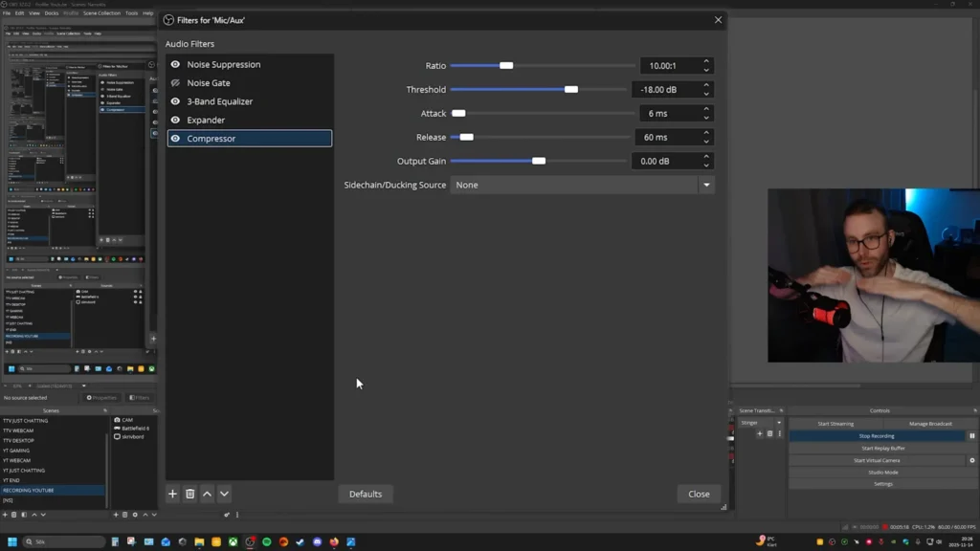Viewport: 980px width, 551px height.
Task: Click the Output Gain value field
Action: coord(666,161)
